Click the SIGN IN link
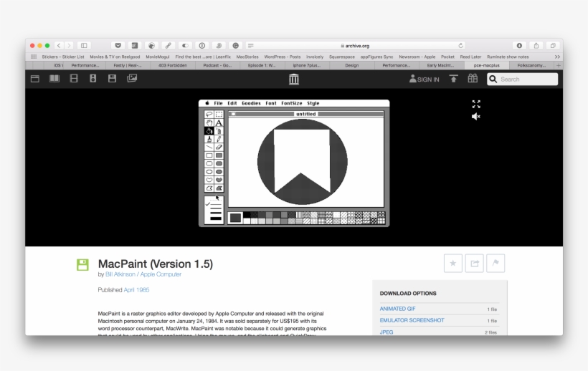588x371 pixels. point(424,79)
